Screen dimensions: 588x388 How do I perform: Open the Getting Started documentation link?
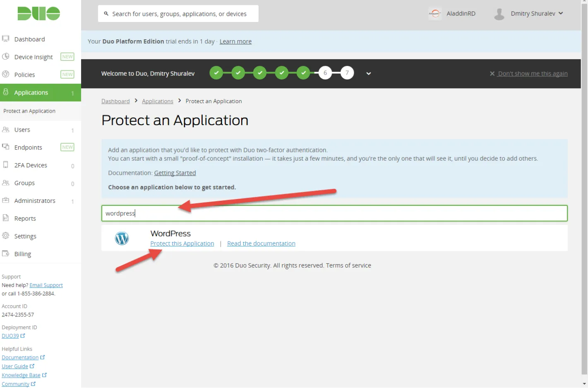click(x=175, y=173)
